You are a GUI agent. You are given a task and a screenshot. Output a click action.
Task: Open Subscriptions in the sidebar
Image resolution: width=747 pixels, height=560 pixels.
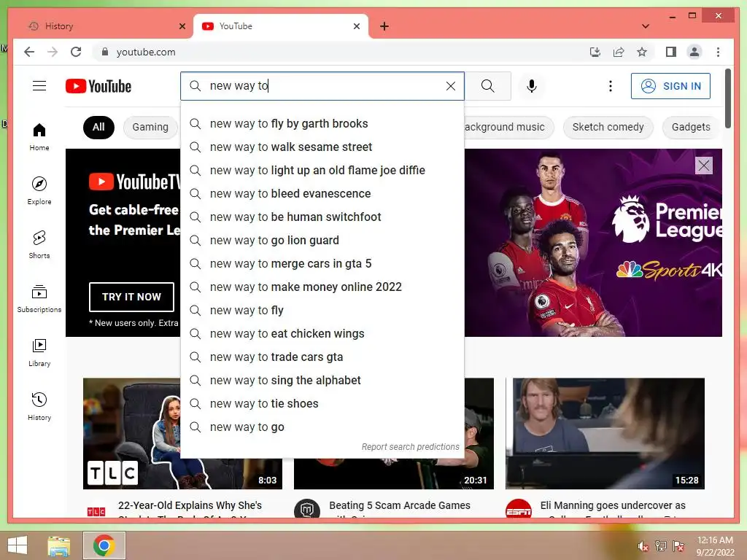pyautogui.click(x=39, y=298)
